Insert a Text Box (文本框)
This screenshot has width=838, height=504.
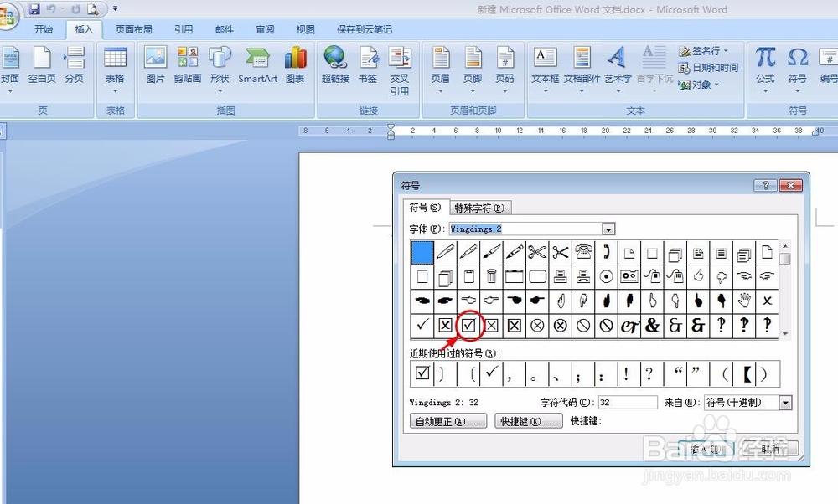coord(546,69)
